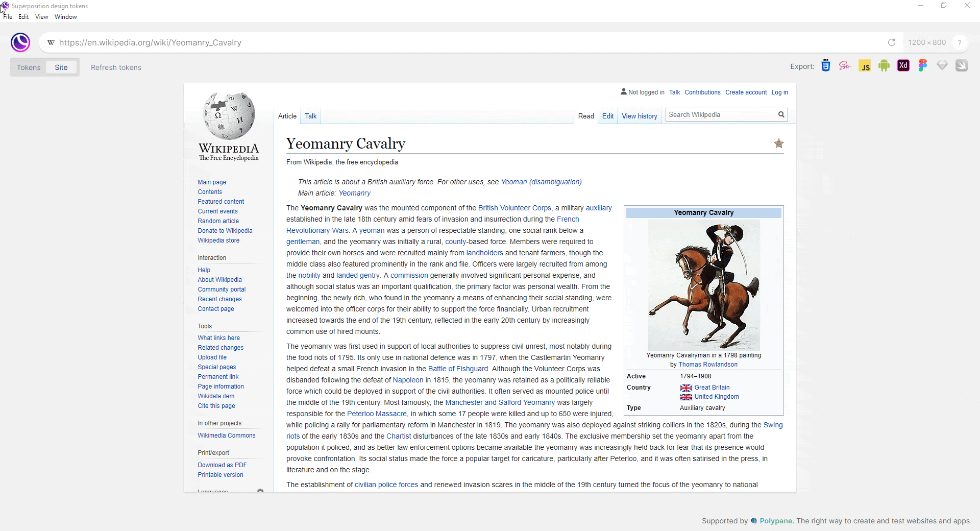Open the Wikimedia Commons link
This screenshot has height=531, width=980.
[x=227, y=436]
